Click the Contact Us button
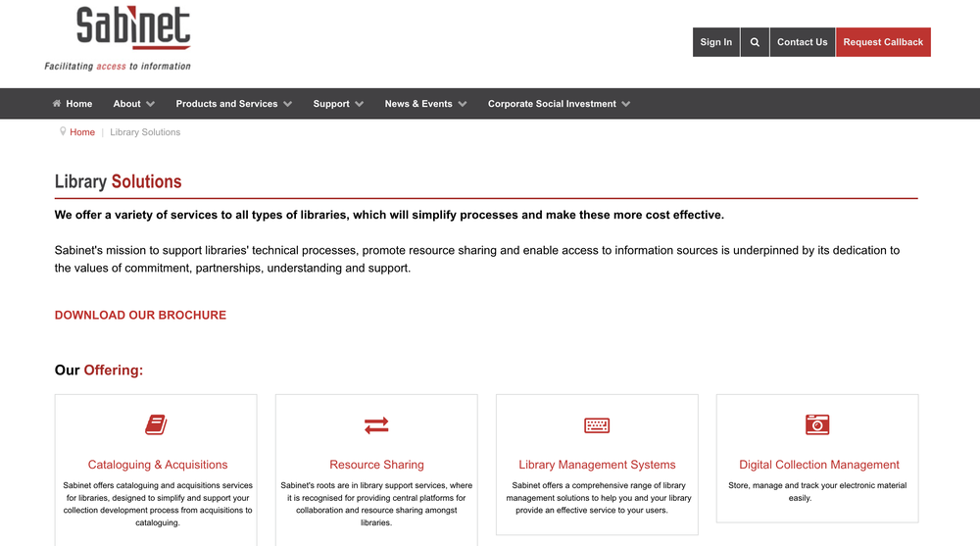The image size is (980, 546). (x=803, y=42)
